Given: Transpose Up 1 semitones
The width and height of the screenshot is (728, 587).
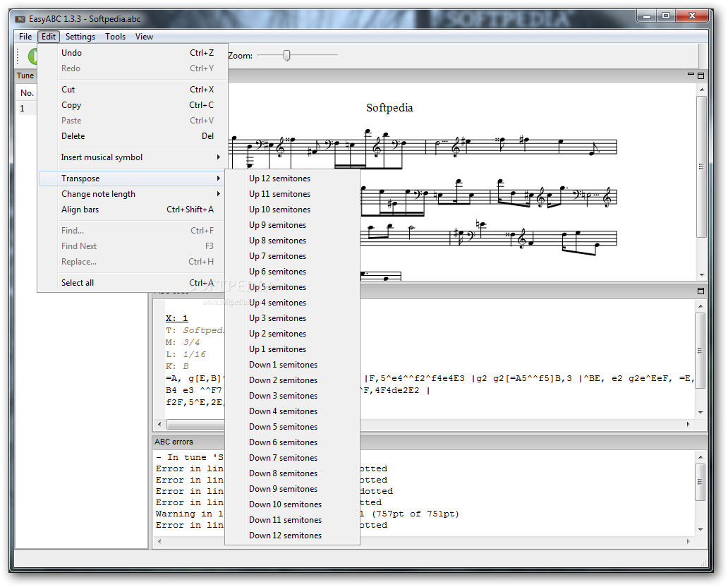Looking at the screenshot, I should pos(293,349).
